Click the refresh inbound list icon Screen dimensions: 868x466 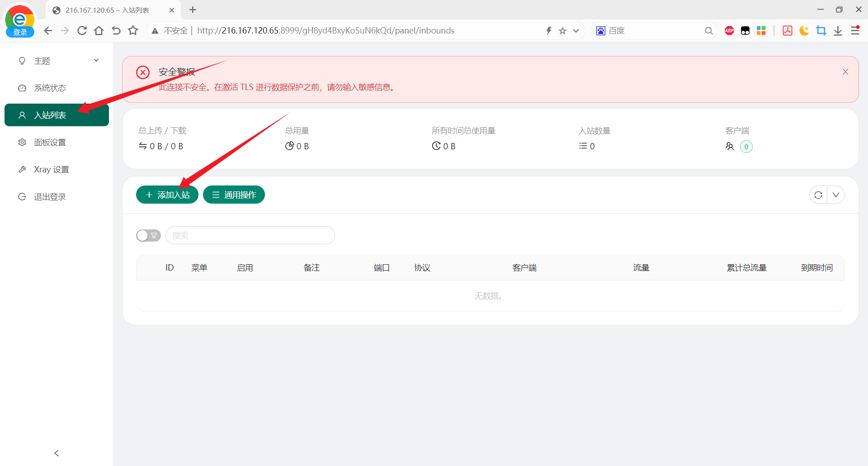[x=818, y=195]
